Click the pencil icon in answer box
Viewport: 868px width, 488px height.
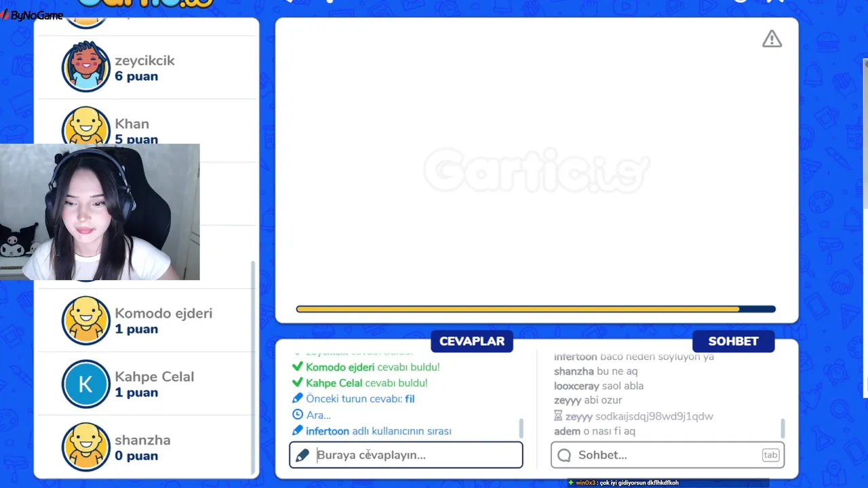[302, 455]
